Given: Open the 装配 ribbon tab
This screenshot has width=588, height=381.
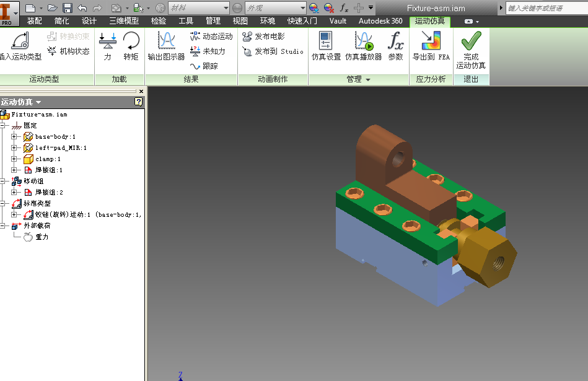Looking at the screenshot, I should [x=35, y=21].
